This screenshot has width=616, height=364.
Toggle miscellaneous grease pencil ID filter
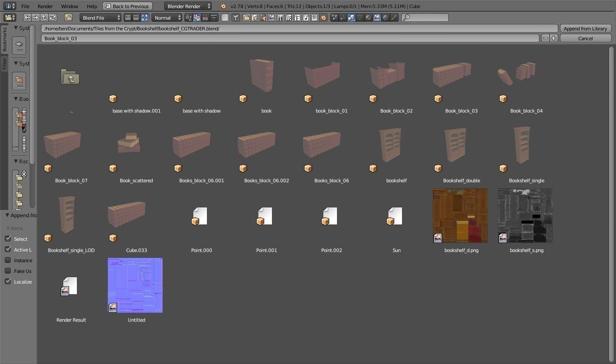click(x=394, y=18)
